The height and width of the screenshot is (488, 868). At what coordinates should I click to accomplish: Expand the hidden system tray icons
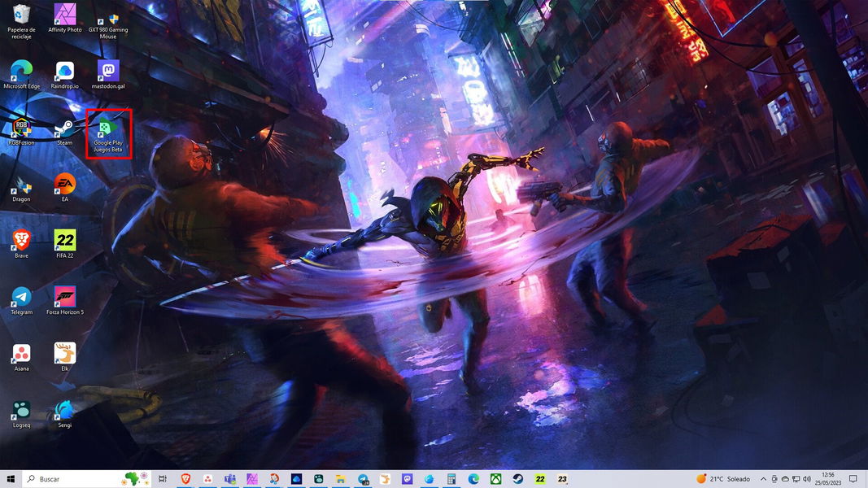point(763,479)
